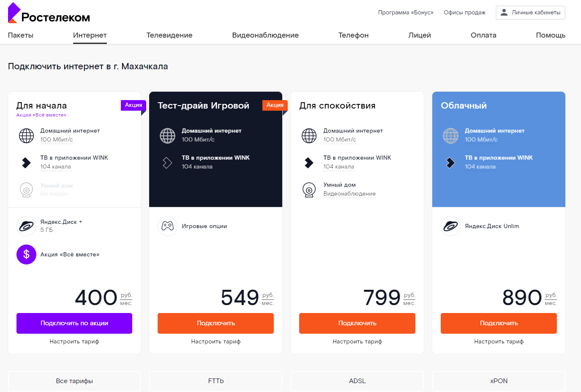The width and height of the screenshot is (581, 392).
Task: Click globe icon in Для начала card
Action: (x=26, y=136)
